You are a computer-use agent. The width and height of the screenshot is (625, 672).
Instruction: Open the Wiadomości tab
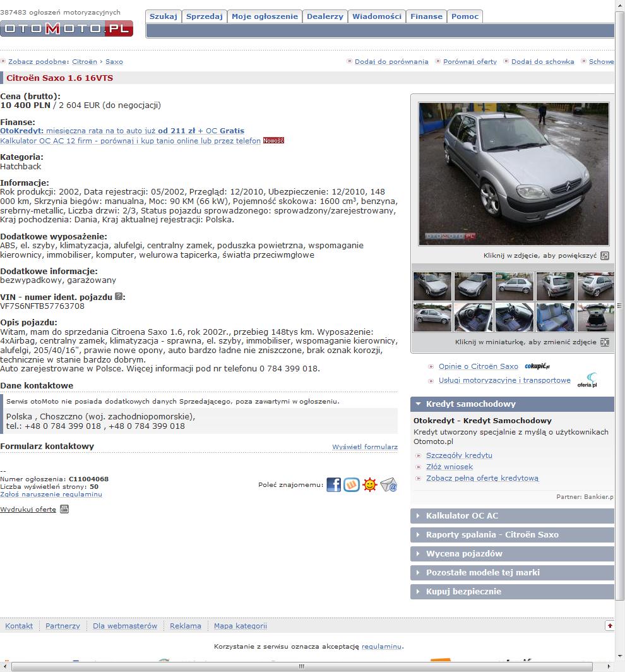(377, 16)
